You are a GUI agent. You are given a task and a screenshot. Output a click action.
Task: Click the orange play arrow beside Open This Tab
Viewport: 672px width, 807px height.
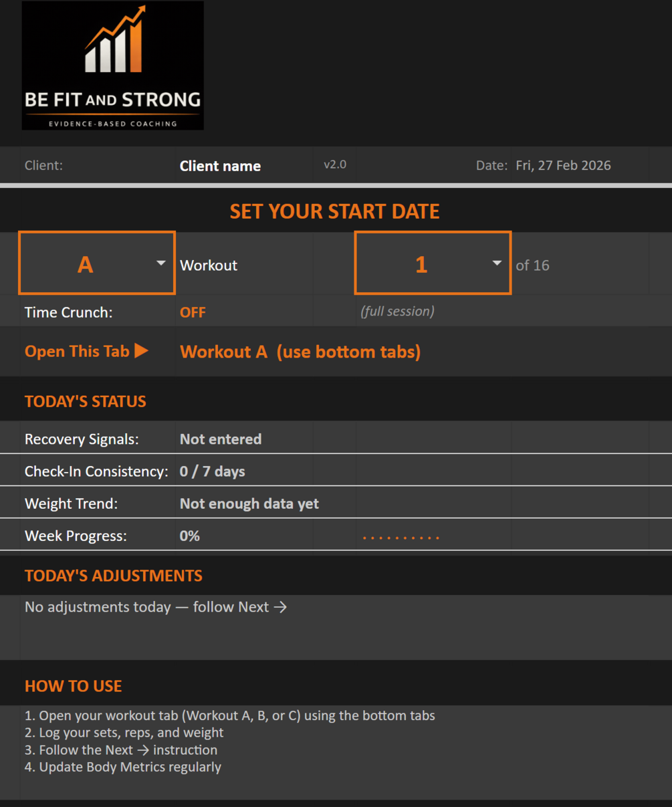click(141, 351)
